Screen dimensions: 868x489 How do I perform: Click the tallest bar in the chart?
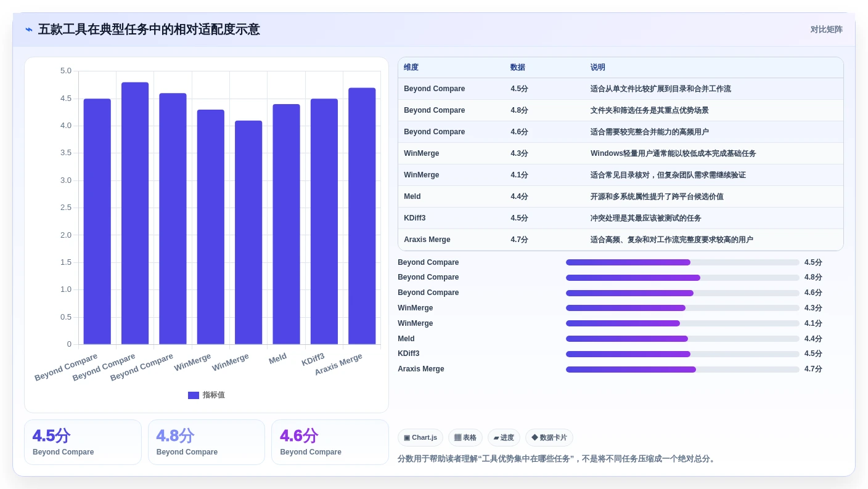click(135, 213)
